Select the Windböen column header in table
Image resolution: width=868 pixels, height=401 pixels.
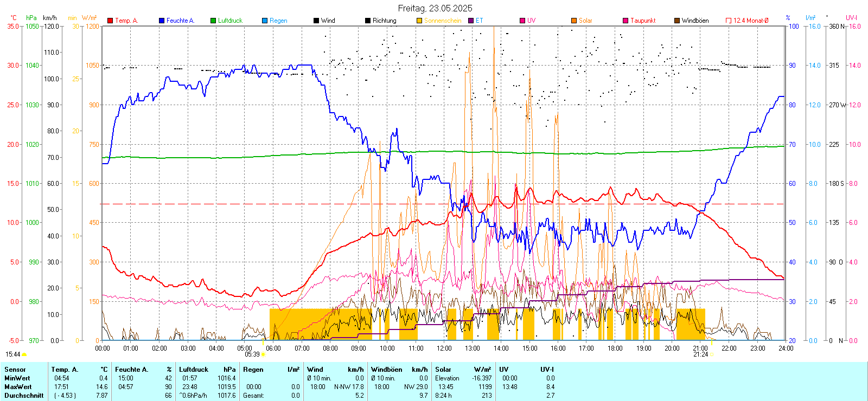point(387,370)
